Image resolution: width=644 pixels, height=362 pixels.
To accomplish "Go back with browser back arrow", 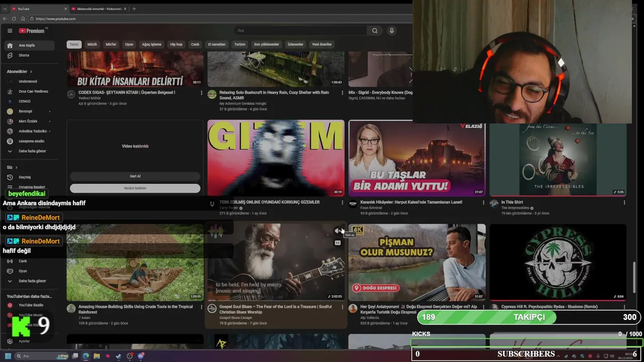I will click(5, 19).
